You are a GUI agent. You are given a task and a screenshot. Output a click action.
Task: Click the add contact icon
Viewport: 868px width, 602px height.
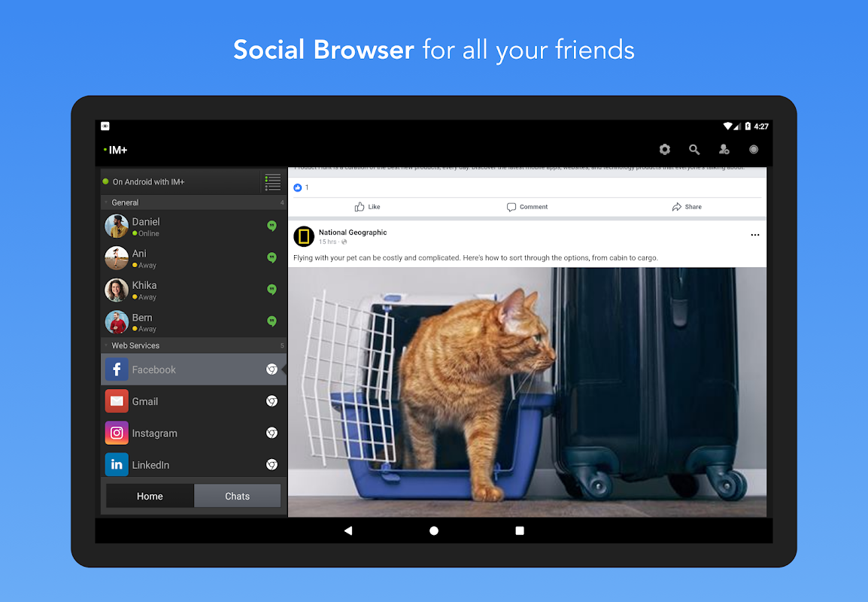(x=724, y=150)
